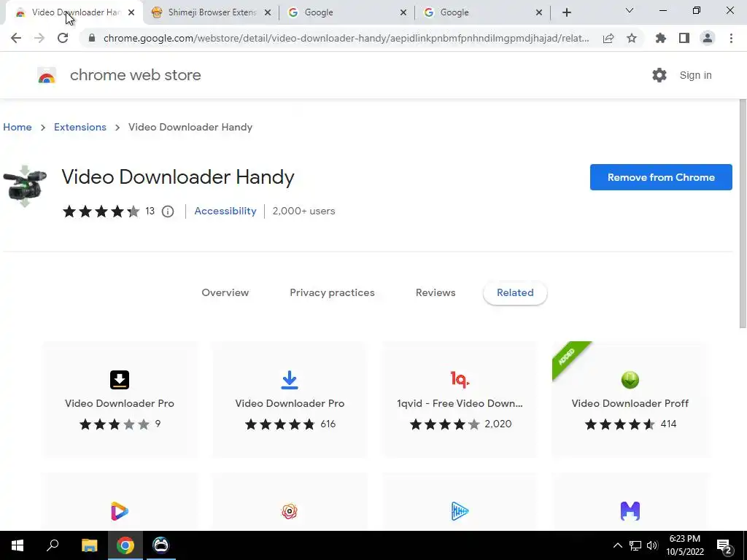This screenshot has width=747, height=560.
Task: Open the Accessibility category link
Action: pos(225,211)
